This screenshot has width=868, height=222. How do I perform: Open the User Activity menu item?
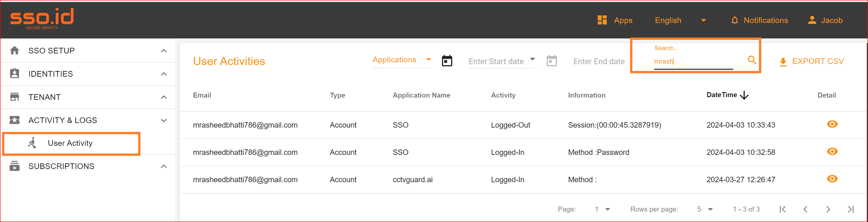click(x=71, y=144)
